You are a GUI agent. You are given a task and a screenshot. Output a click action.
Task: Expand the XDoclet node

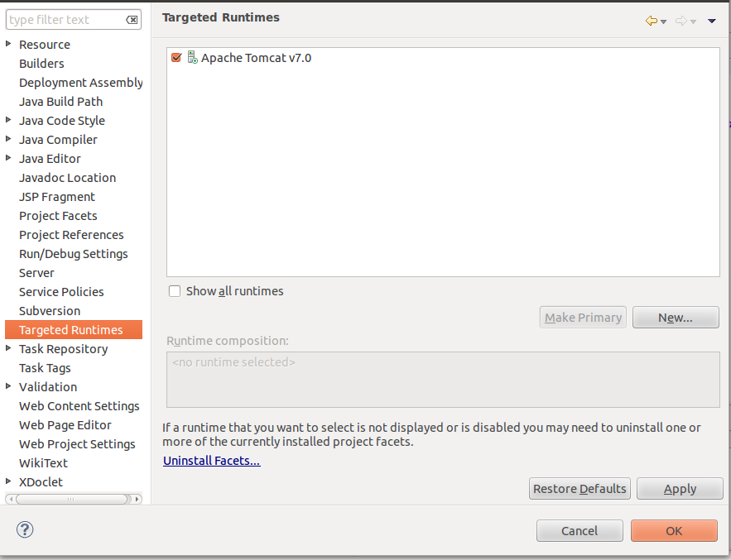coord(8,481)
